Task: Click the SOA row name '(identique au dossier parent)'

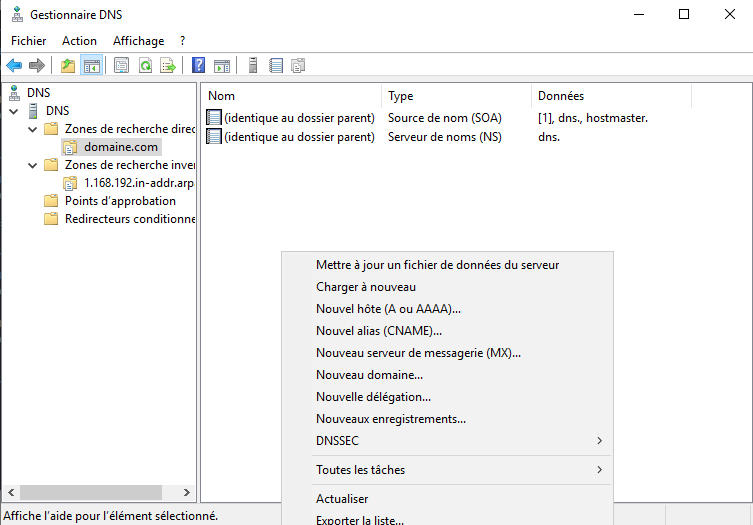Action: pyautogui.click(x=299, y=118)
